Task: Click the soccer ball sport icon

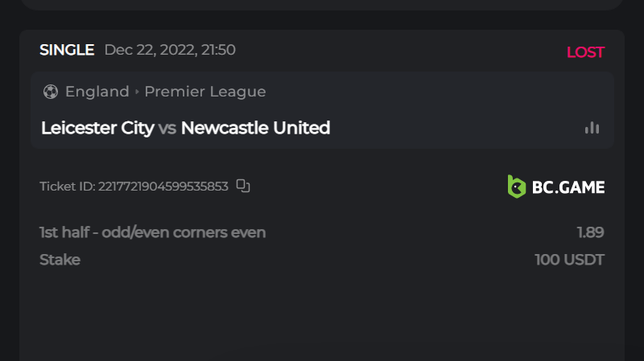Action: tap(51, 92)
